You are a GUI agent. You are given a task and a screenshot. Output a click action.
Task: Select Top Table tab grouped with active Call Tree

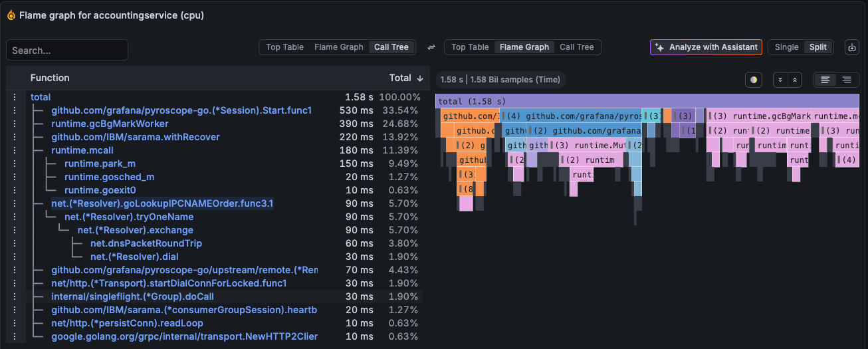click(x=284, y=47)
